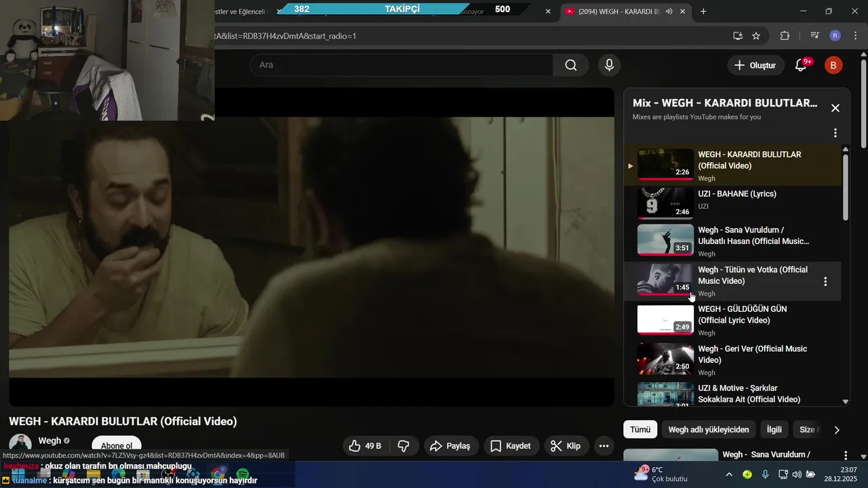Like the video with thumbs-up 49 B
The width and height of the screenshot is (868, 488).
[365, 446]
